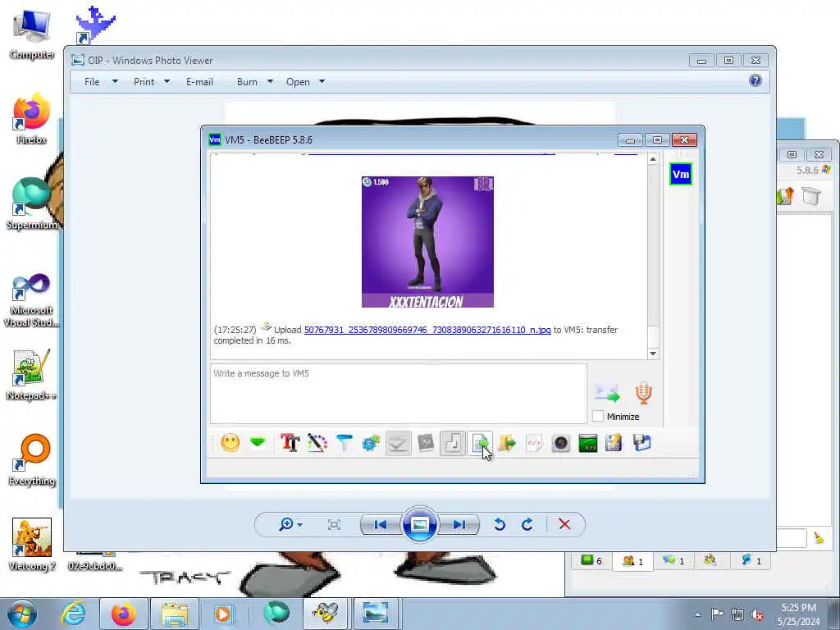The image size is (840, 630).
Task: Select the users tab showing 1
Action: pyautogui.click(x=632, y=561)
